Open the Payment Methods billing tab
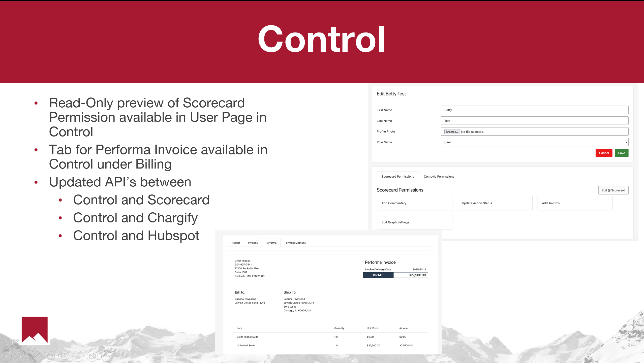Image resolution: width=644 pixels, height=363 pixels. pyautogui.click(x=295, y=243)
